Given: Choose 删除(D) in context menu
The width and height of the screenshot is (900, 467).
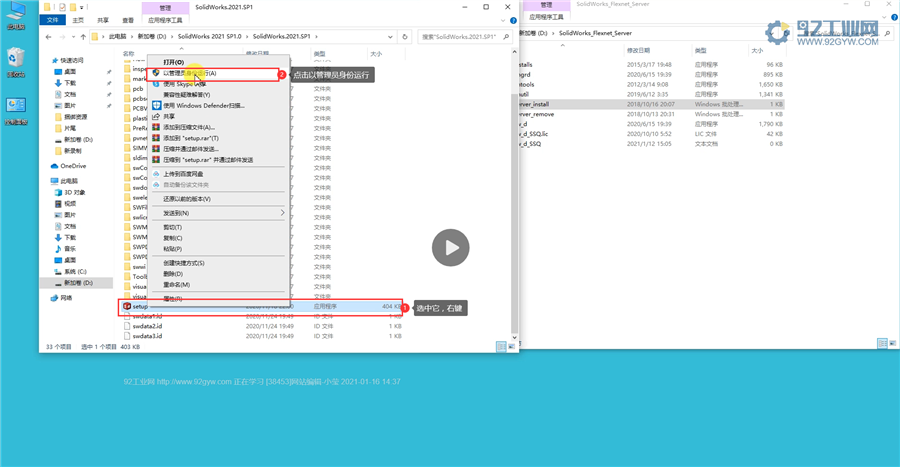Looking at the screenshot, I should tap(173, 274).
